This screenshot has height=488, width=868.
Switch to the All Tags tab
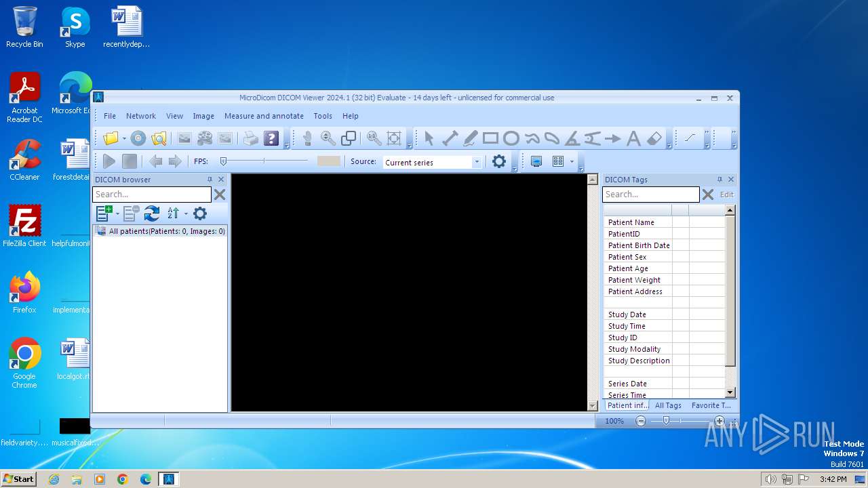pos(668,405)
